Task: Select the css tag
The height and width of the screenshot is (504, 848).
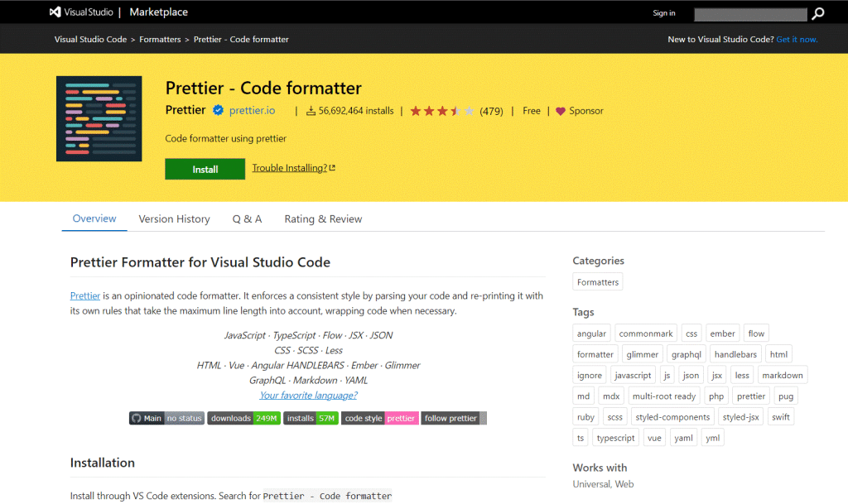Action: pyautogui.click(x=691, y=334)
